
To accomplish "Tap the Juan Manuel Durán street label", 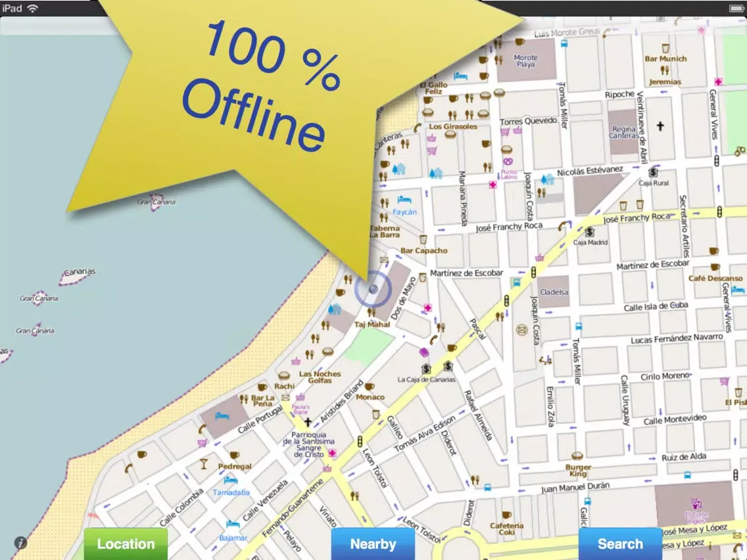I will (x=575, y=488).
